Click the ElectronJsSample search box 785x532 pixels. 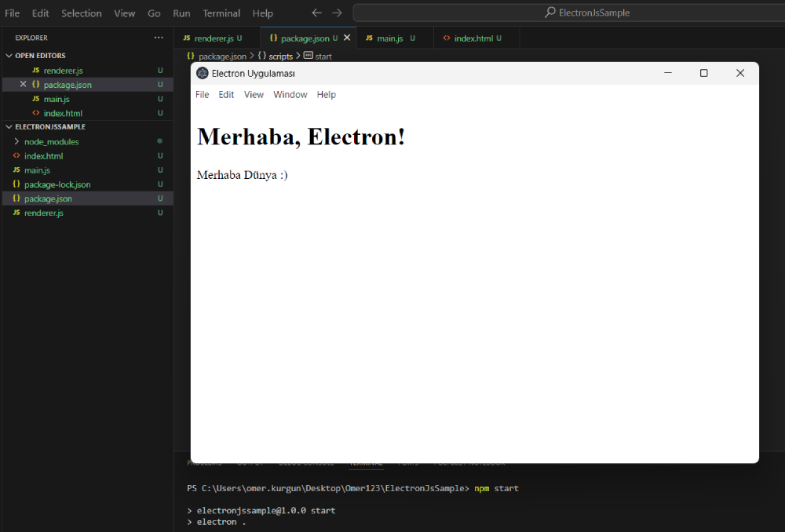[x=568, y=13]
